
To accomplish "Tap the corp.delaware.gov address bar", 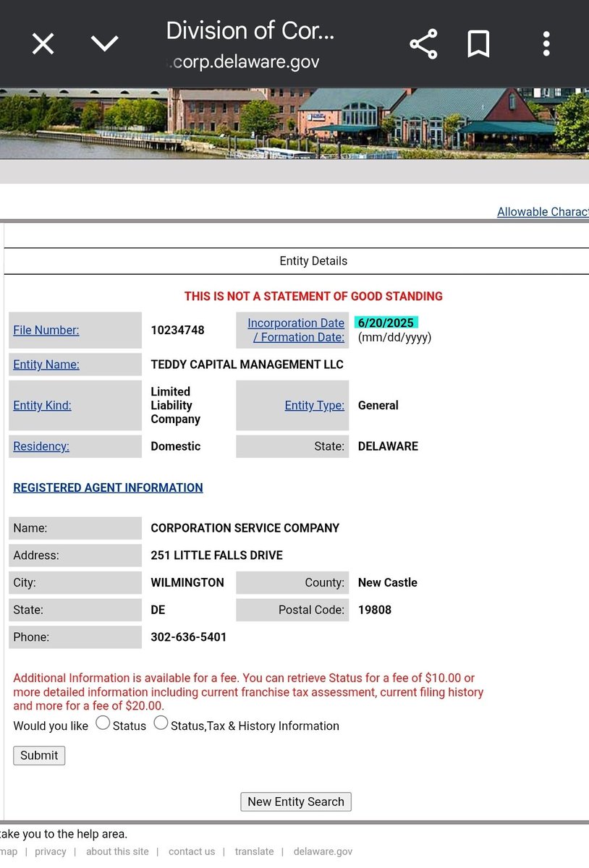I will point(243,62).
